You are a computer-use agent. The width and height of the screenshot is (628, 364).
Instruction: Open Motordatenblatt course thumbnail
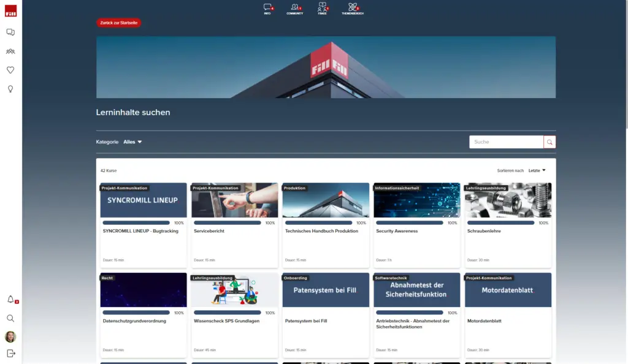tap(508, 290)
